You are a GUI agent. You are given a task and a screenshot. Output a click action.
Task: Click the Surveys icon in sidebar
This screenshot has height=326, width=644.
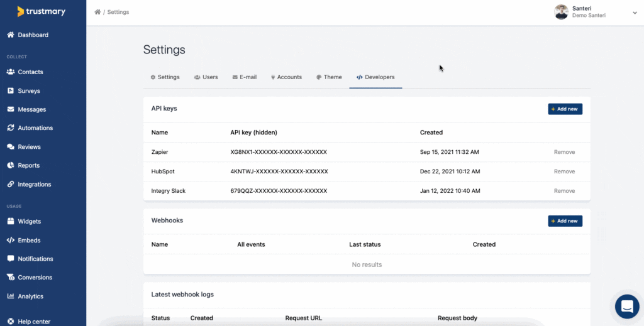pos(11,90)
